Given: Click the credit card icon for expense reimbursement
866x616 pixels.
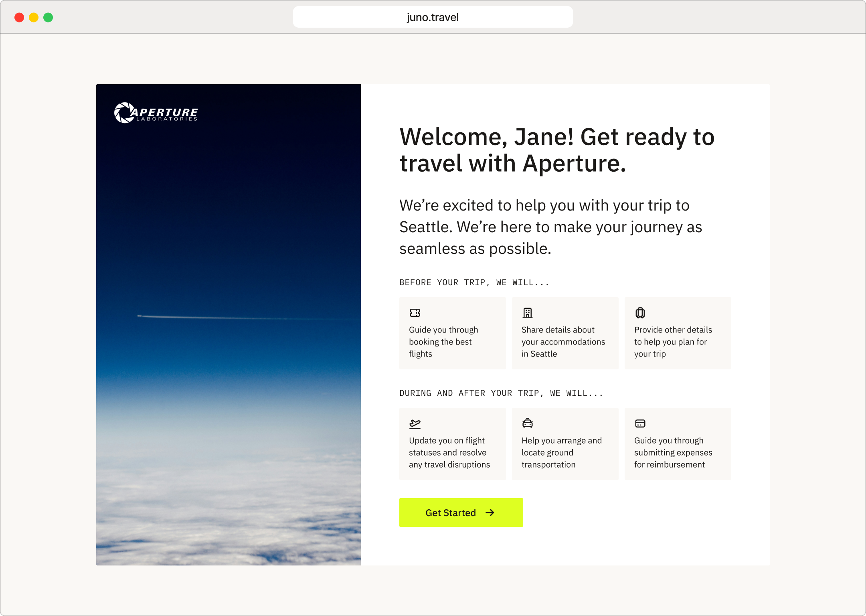Looking at the screenshot, I should pos(640,423).
